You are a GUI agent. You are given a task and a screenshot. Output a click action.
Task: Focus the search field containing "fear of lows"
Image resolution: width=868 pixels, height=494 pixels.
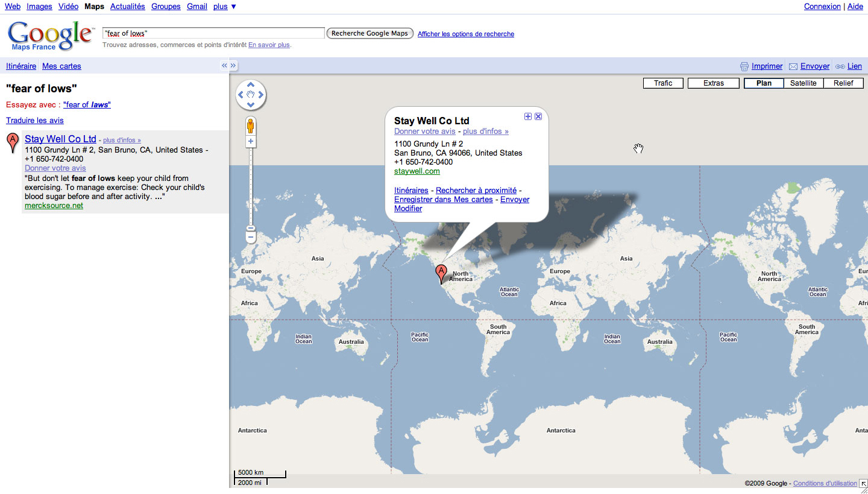coord(213,33)
